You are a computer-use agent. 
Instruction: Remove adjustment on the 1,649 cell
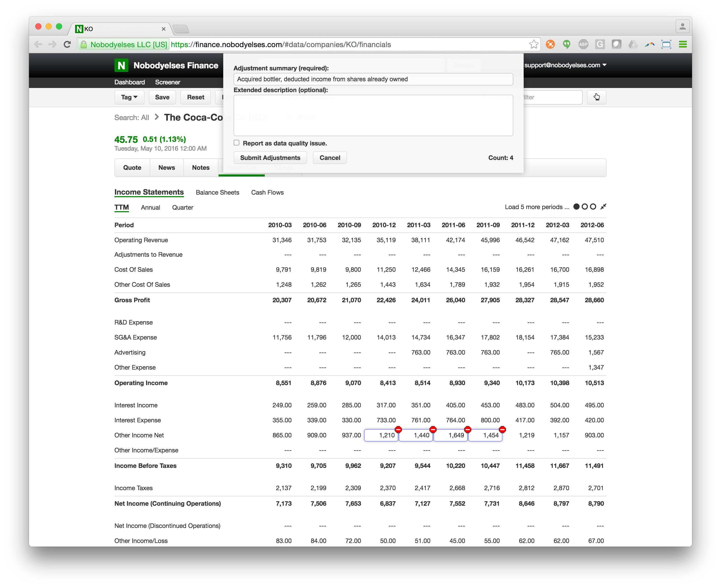point(467,430)
